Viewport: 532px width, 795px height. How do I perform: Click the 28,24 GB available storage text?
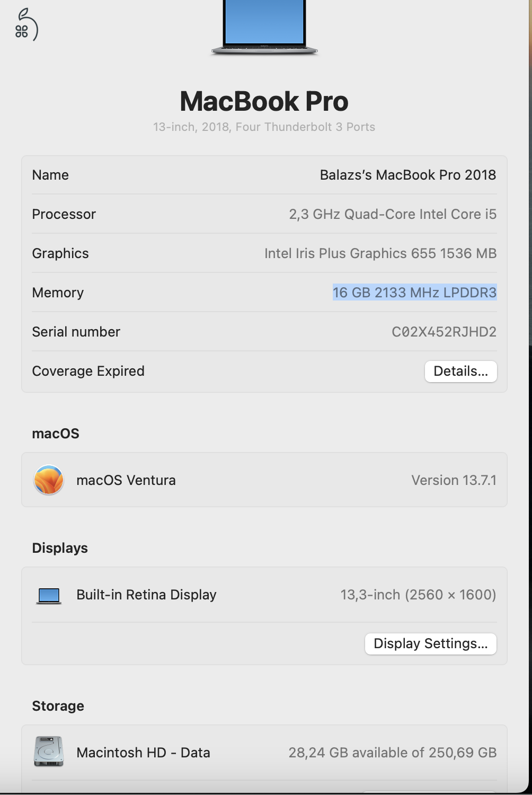(x=393, y=753)
